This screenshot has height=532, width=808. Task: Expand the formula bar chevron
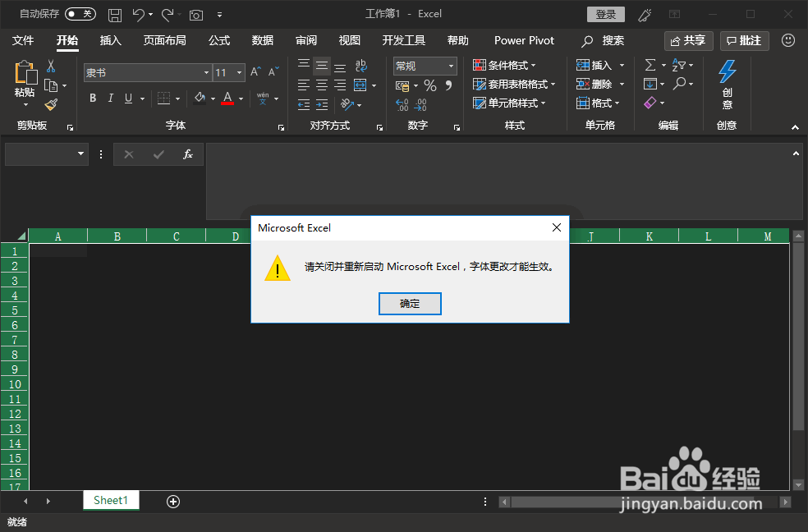(x=796, y=154)
